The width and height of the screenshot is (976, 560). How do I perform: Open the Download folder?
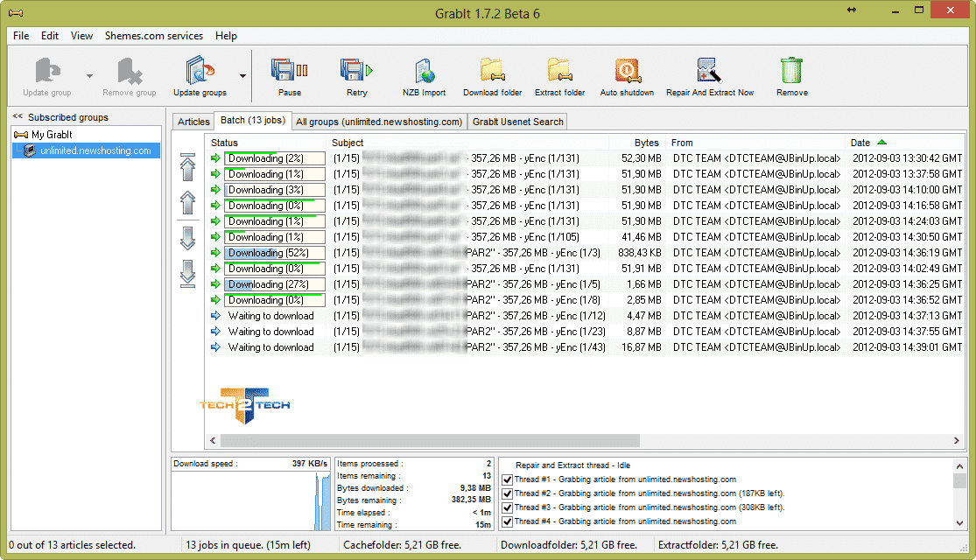coord(492,73)
